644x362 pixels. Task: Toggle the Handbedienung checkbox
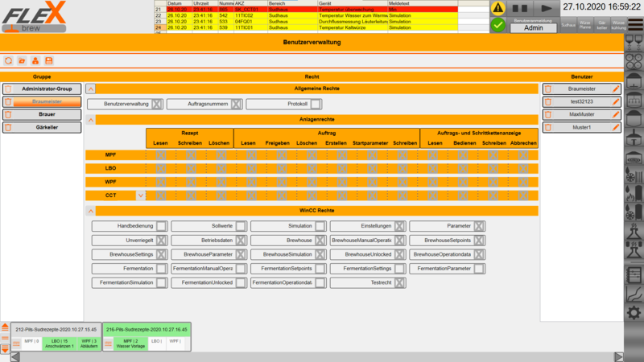[x=162, y=227]
